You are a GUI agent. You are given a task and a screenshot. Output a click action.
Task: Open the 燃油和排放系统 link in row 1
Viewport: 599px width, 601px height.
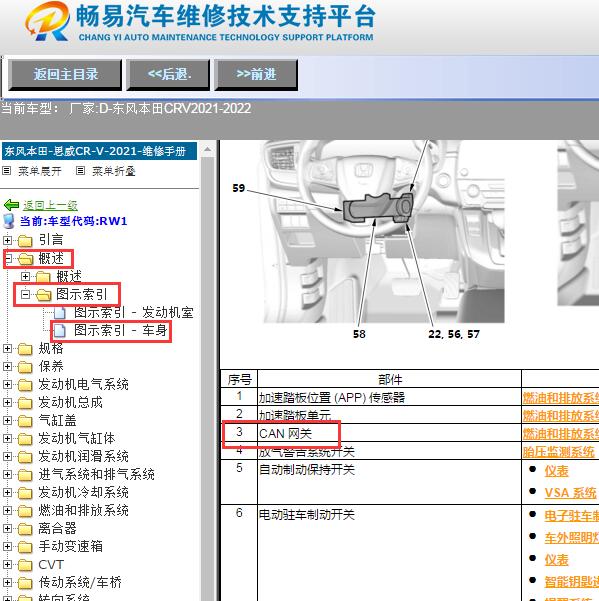click(561, 397)
